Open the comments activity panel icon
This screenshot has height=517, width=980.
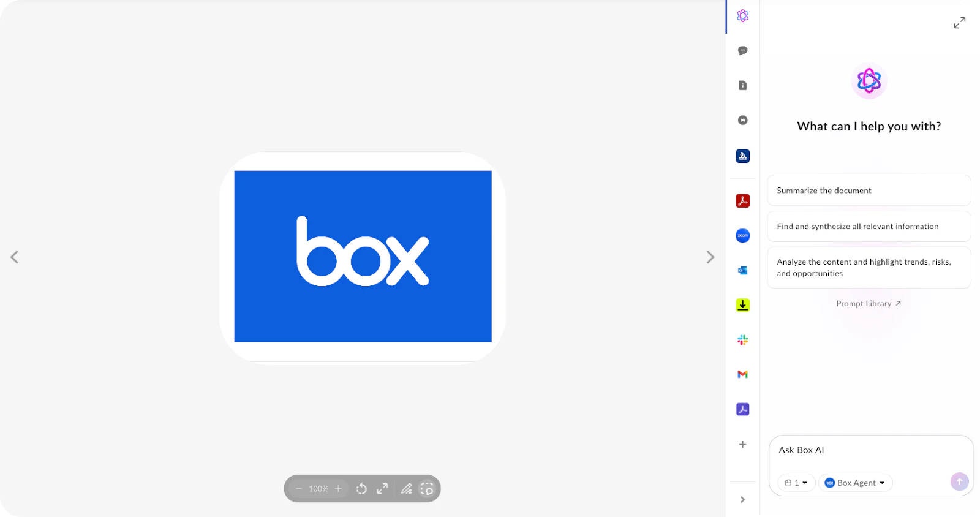coord(742,51)
